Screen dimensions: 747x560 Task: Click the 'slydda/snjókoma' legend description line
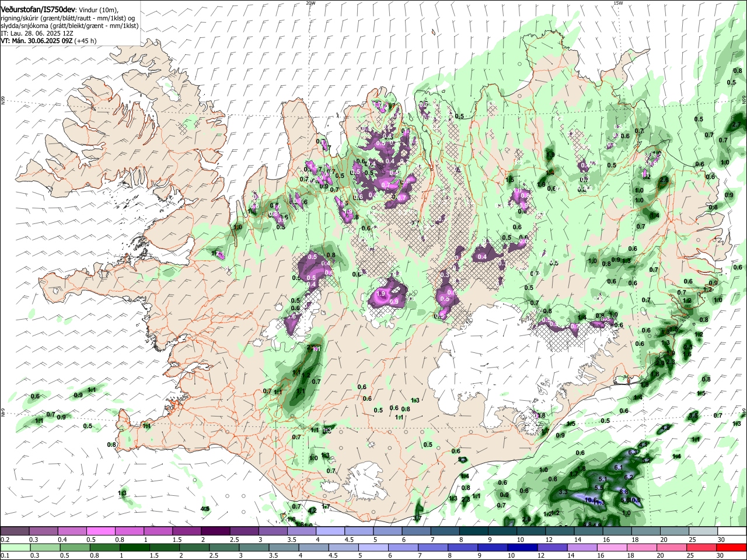[69, 26]
